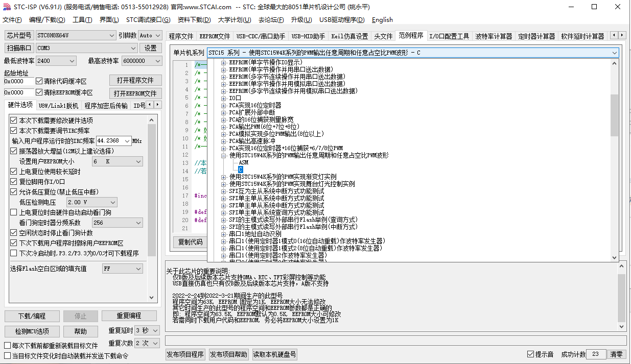Toggle 空闲状态时停止看门狗计数 checkbox
631x364 pixels.
tap(14, 233)
